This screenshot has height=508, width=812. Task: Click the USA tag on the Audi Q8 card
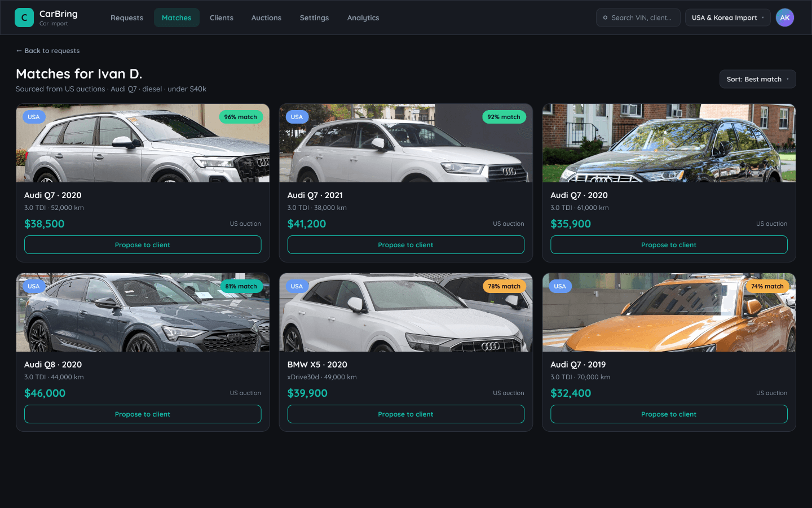coord(34,286)
